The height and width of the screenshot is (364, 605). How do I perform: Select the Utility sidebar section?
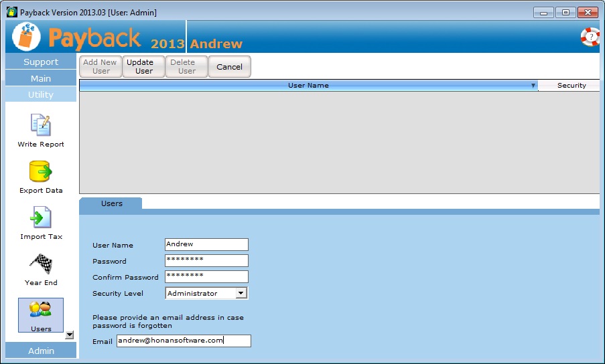41,94
